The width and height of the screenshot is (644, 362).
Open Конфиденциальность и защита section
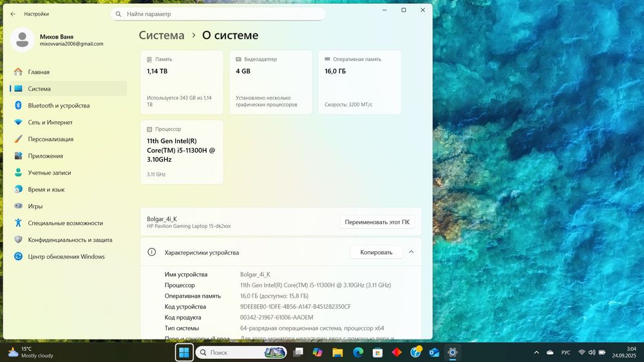[x=68, y=240]
